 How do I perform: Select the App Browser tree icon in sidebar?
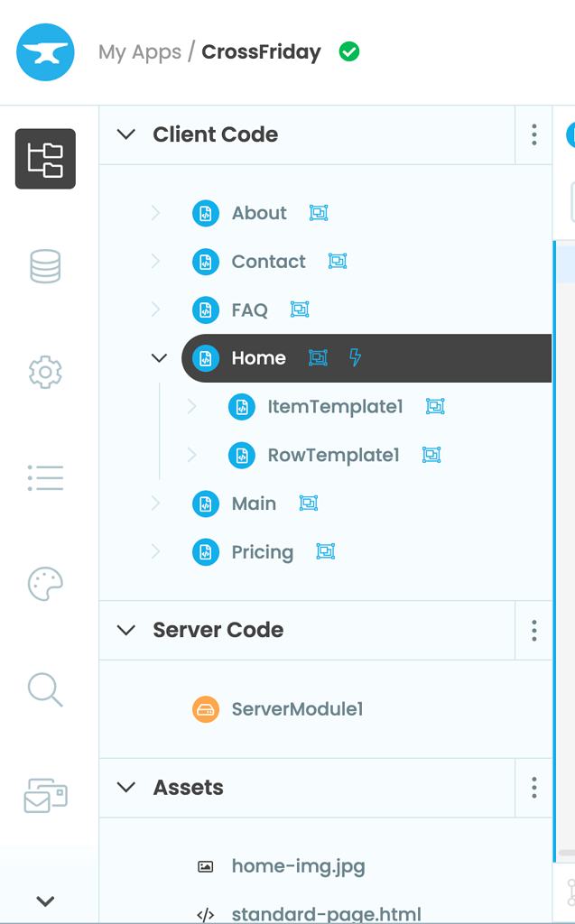(44, 159)
